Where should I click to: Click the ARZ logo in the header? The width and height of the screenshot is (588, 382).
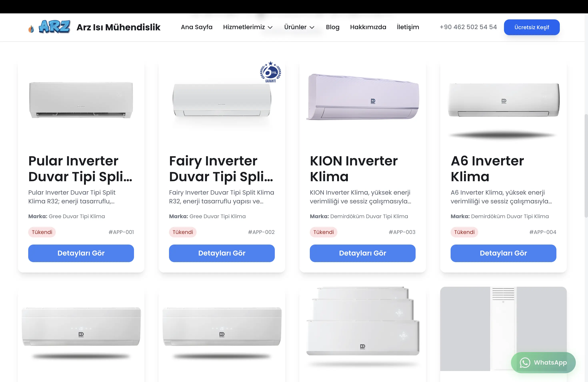(x=55, y=27)
